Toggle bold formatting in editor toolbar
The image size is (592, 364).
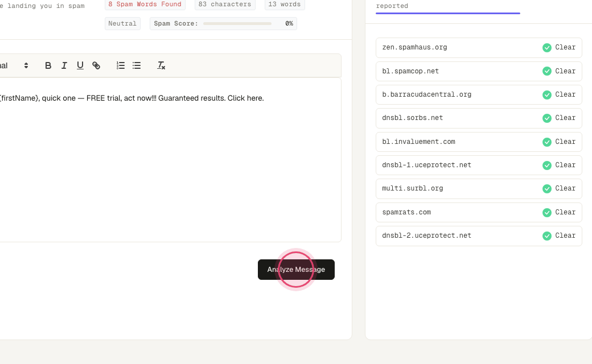(48, 65)
